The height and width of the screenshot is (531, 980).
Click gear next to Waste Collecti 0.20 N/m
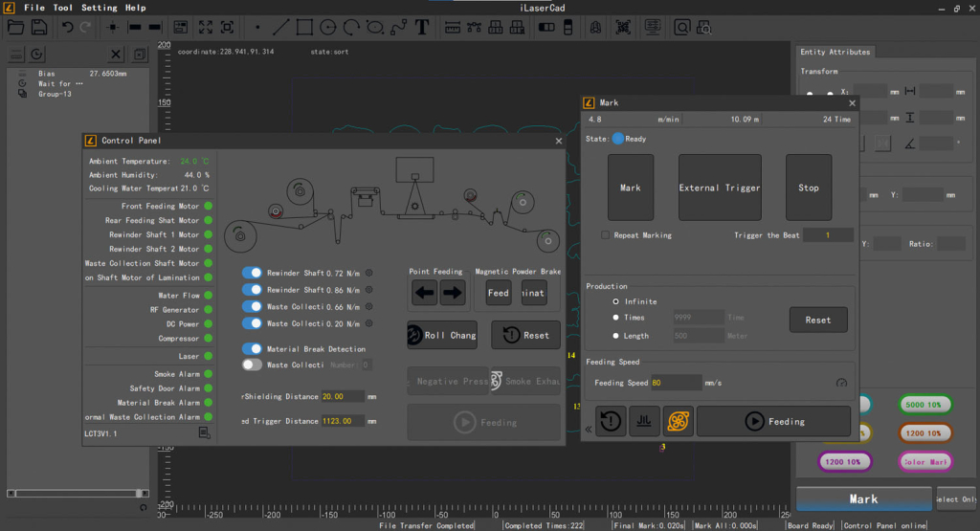(368, 323)
